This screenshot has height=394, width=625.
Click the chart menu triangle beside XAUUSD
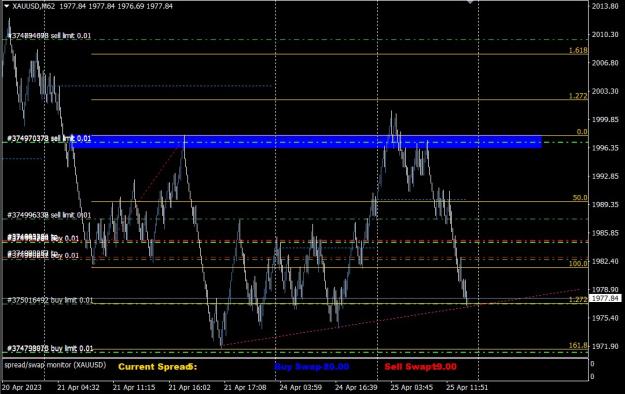[6, 6]
